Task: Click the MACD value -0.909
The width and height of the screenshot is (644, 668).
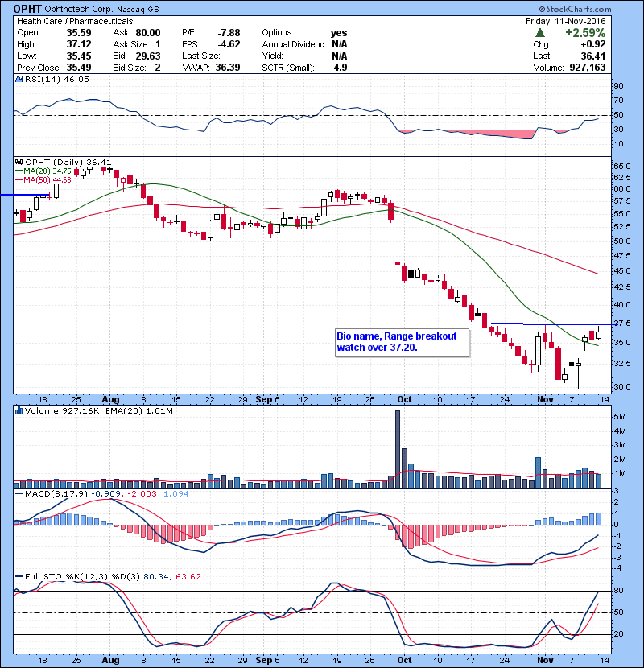Action: [x=106, y=494]
